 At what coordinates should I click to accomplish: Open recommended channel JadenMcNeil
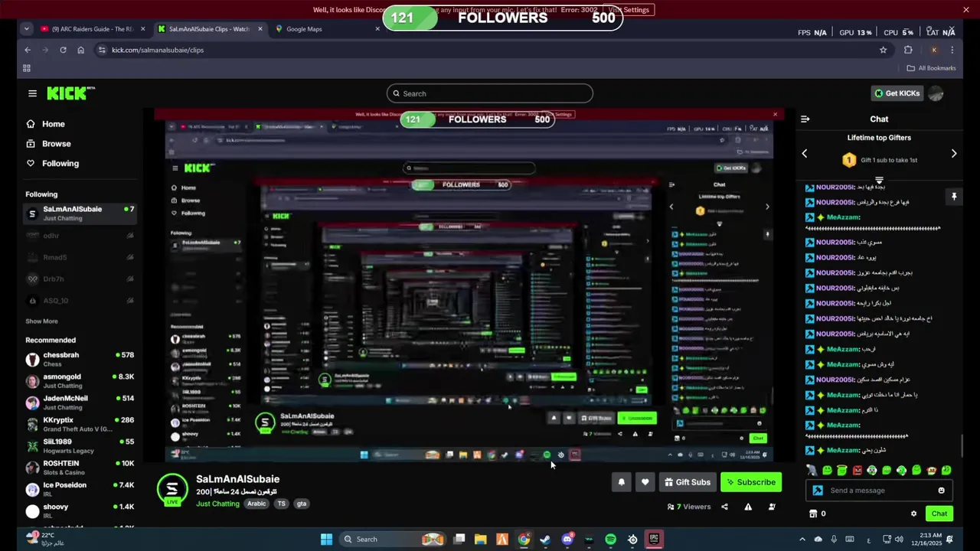tap(80, 403)
